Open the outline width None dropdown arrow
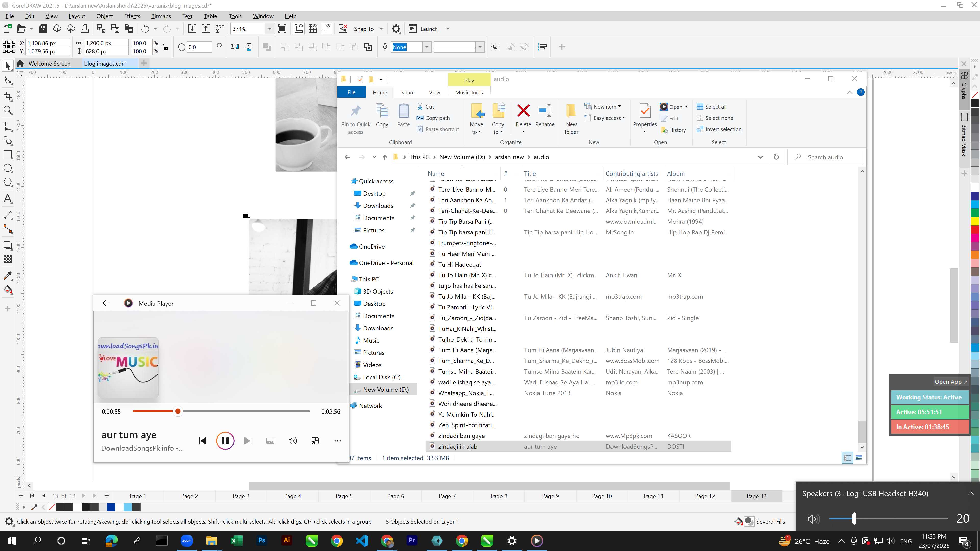The height and width of the screenshot is (551, 980). (427, 47)
